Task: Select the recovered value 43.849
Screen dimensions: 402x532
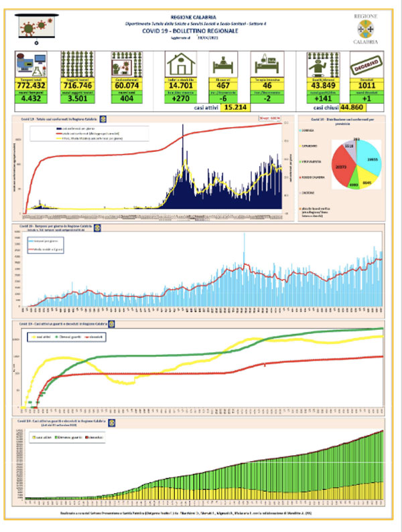Action: 323,86
